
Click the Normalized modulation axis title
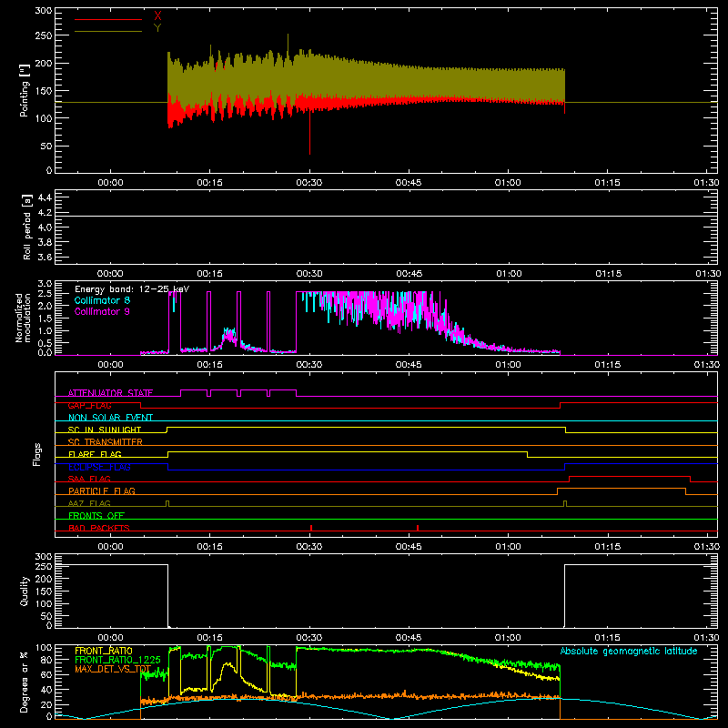pyautogui.click(x=24, y=318)
